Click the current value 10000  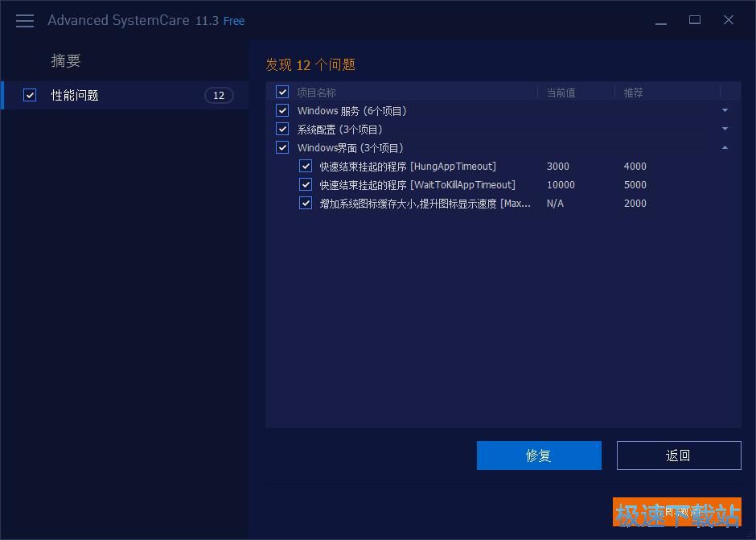[561, 185]
